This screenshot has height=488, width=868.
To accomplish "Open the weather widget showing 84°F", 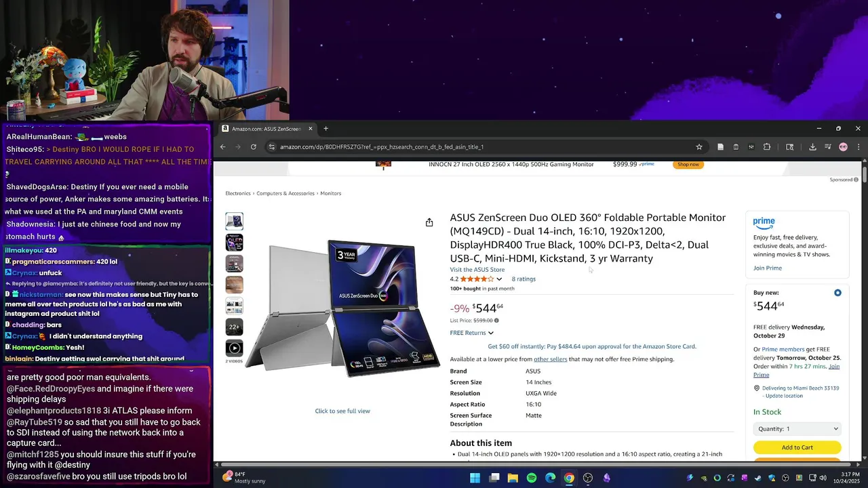I will click(243, 478).
